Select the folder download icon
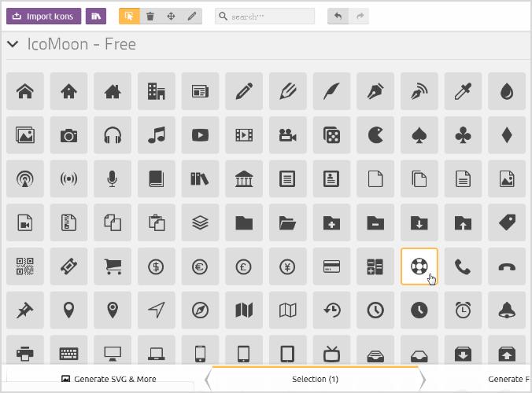 (x=419, y=222)
